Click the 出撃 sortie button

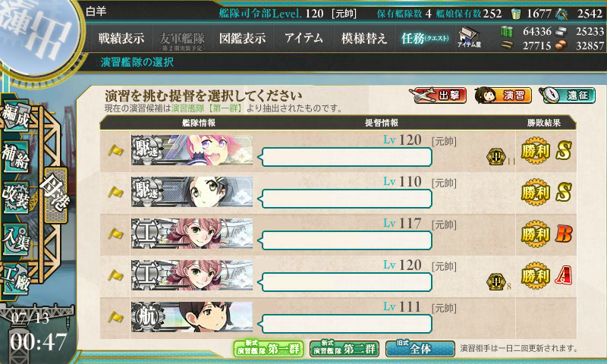pos(438,95)
